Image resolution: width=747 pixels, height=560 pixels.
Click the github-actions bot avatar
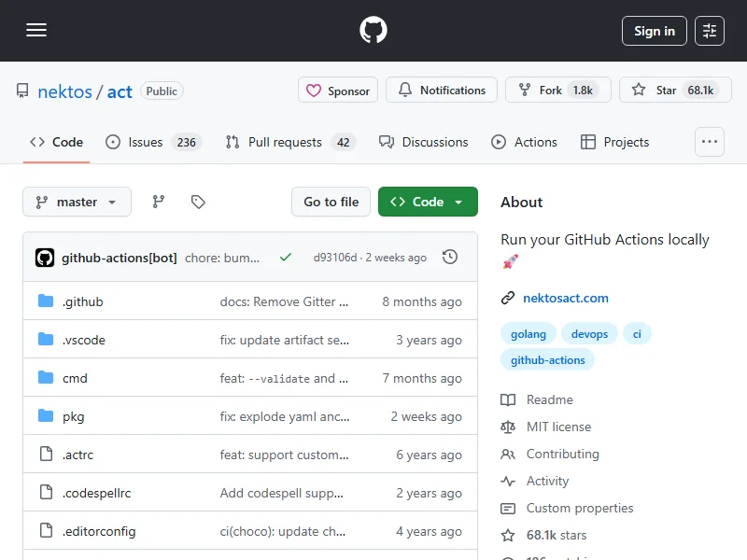tap(45, 258)
